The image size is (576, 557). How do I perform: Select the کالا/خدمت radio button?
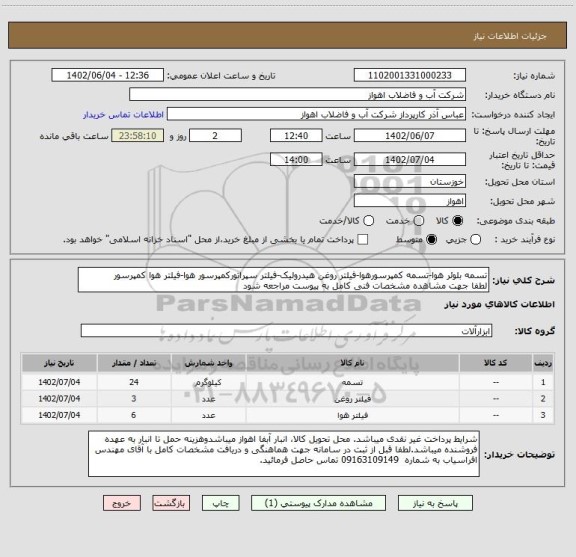pyautogui.click(x=368, y=221)
